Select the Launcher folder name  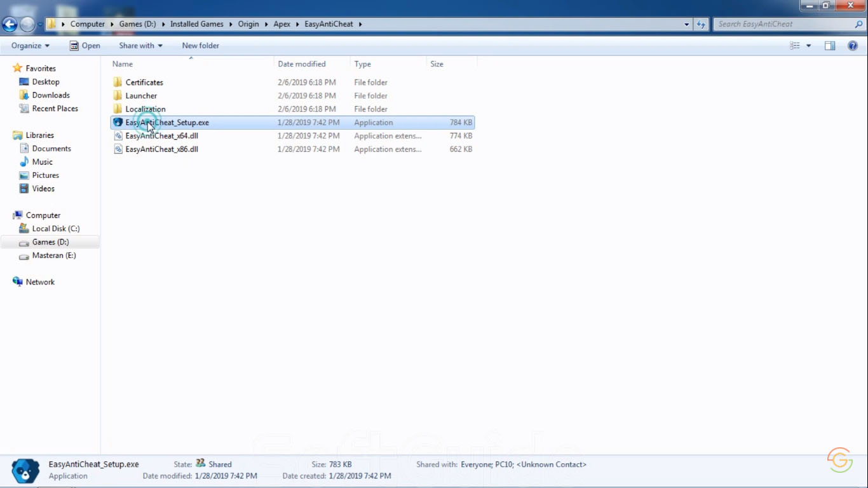[x=141, y=96]
